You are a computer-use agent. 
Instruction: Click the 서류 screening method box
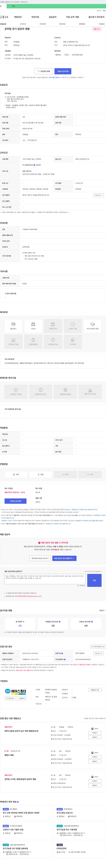coord(16,474)
